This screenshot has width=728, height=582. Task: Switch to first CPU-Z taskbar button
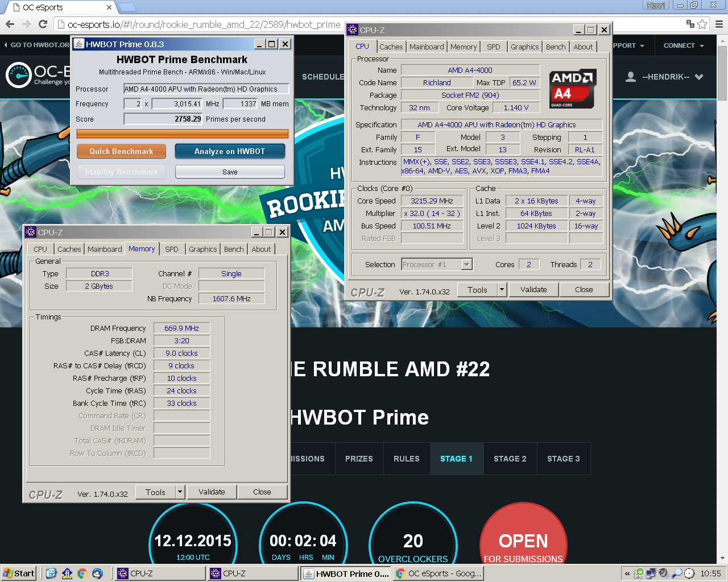point(160,573)
